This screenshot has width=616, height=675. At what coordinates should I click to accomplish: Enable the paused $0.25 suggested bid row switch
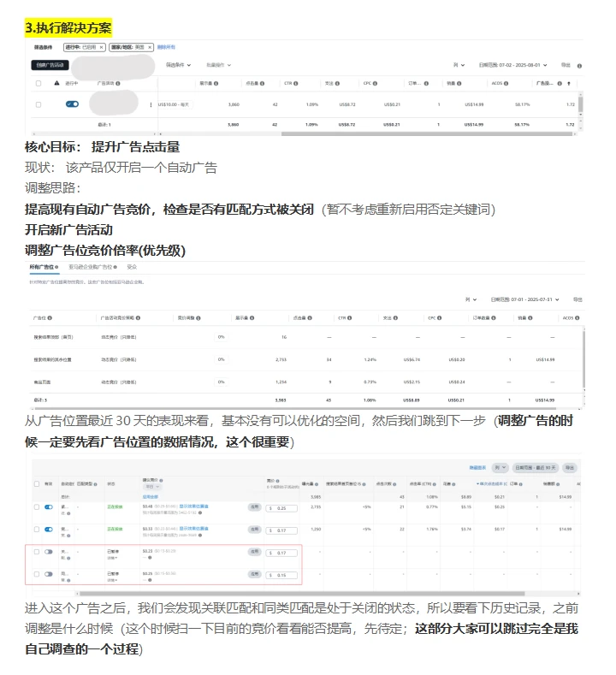[49, 574]
